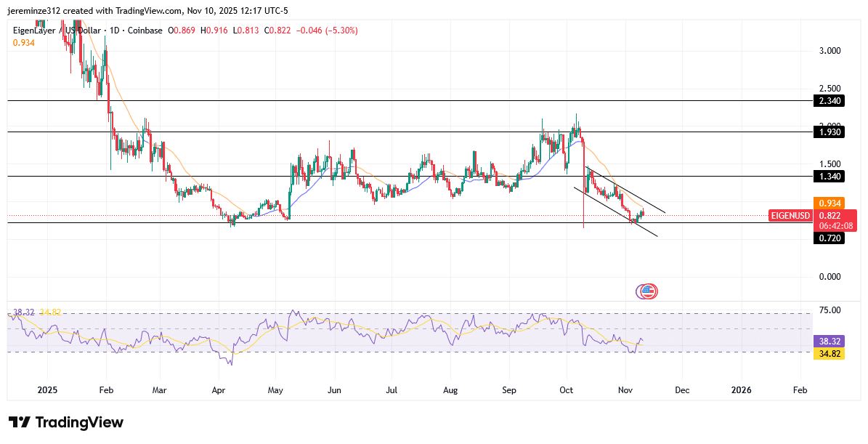Click the 2025 year label on time axis
The height and width of the screenshot is (444, 868).
click(x=47, y=390)
